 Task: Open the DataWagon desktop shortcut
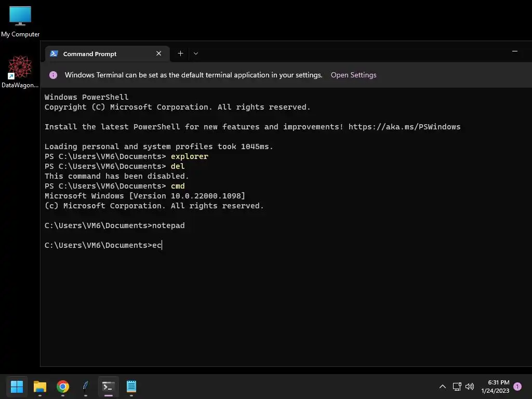click(20, 72)
